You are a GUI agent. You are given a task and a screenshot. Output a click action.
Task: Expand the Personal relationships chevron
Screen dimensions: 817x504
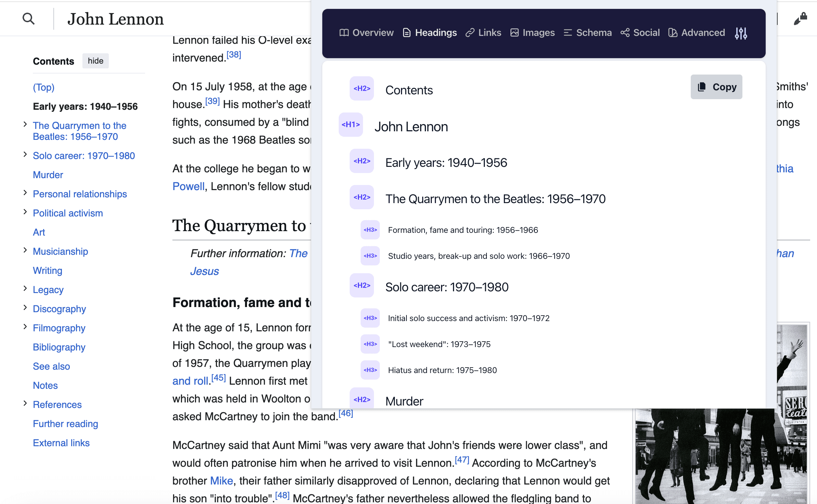(25, 193)
